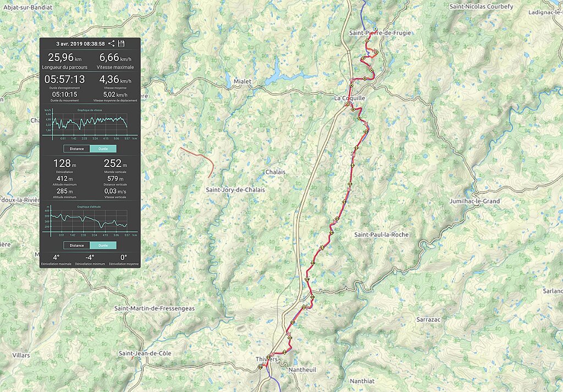Click the track start flag near Saint-Pierre-de-Frugie

(375, 29)
